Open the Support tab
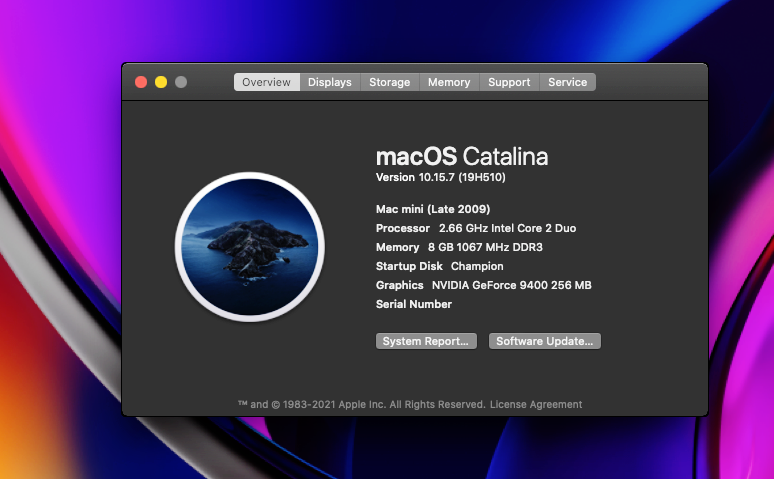Screen dimensions: 774x479 509,82
